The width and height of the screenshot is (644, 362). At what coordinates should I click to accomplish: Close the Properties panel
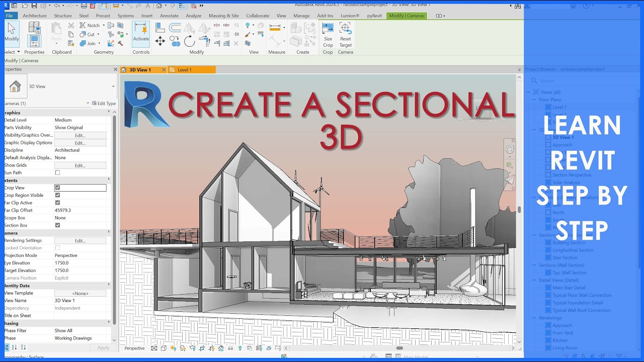pyautogui.click(x=115, y=69)
